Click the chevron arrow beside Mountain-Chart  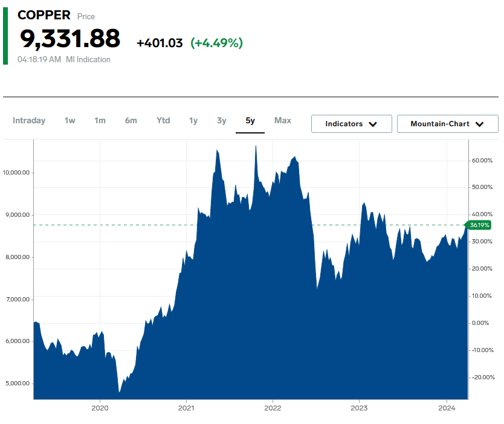click(x=480, y=124)
